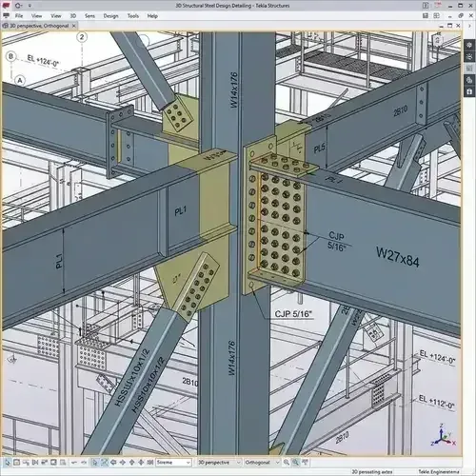The height and width of the screenshot is (476, 476).
Task: Open the Help menu
Action: pyautogui.click(x=152, y=15)
